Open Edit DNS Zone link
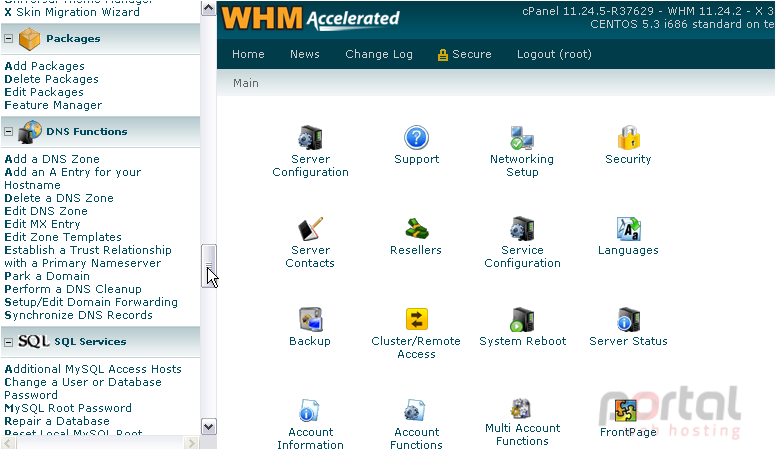 click(x=46, y=211)
